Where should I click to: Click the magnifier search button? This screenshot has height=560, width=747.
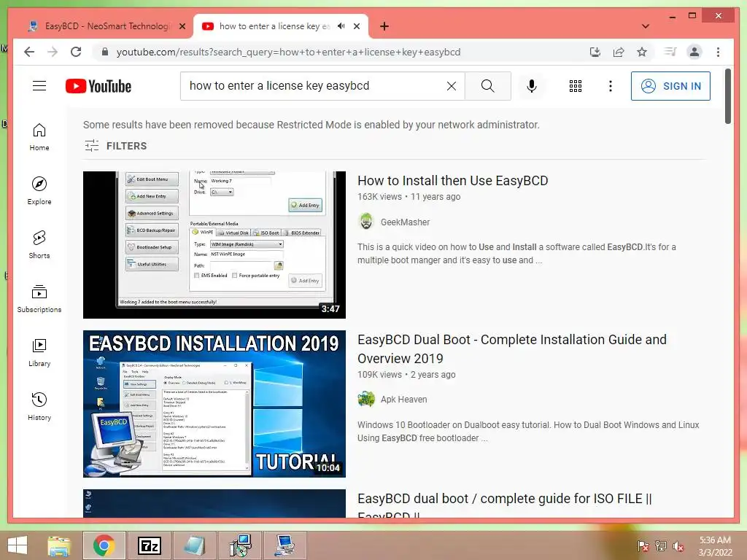(x=487, y=86)
